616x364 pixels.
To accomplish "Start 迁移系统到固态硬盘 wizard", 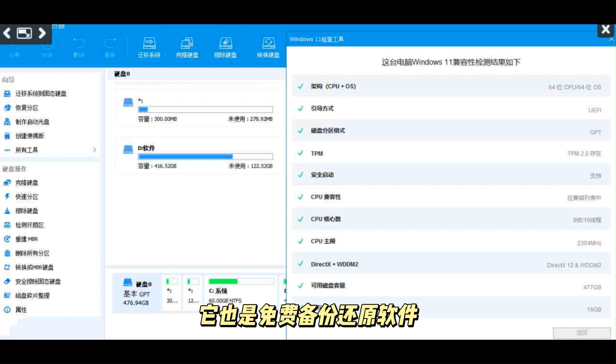I will [41, 94].
